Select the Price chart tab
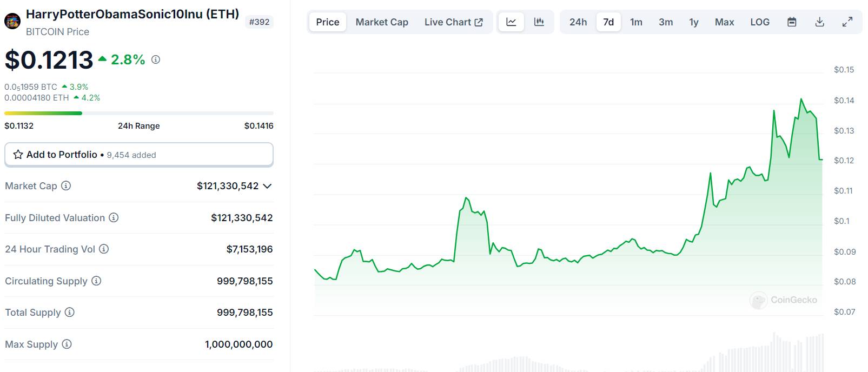The image size is (868, 372). click(x=328, y=22)
